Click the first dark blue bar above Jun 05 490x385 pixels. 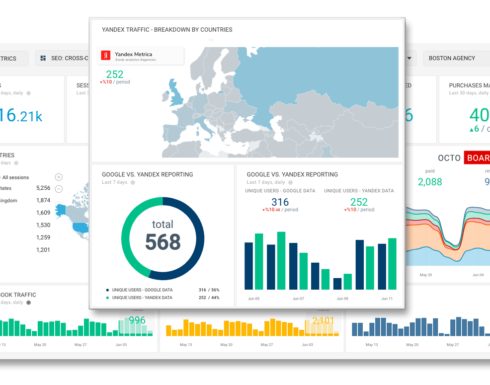point(249,266)
